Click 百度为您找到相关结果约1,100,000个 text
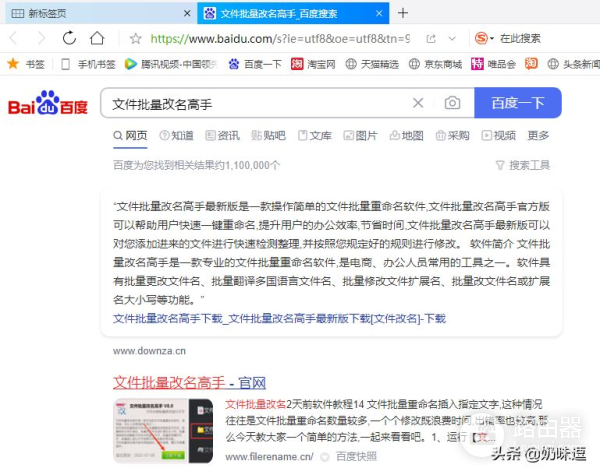Viewport: 600px width, 475px height. (196, 165)
